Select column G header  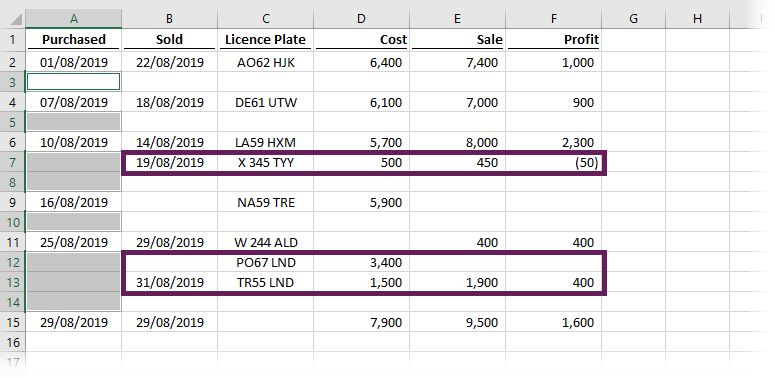click(634, 19)
